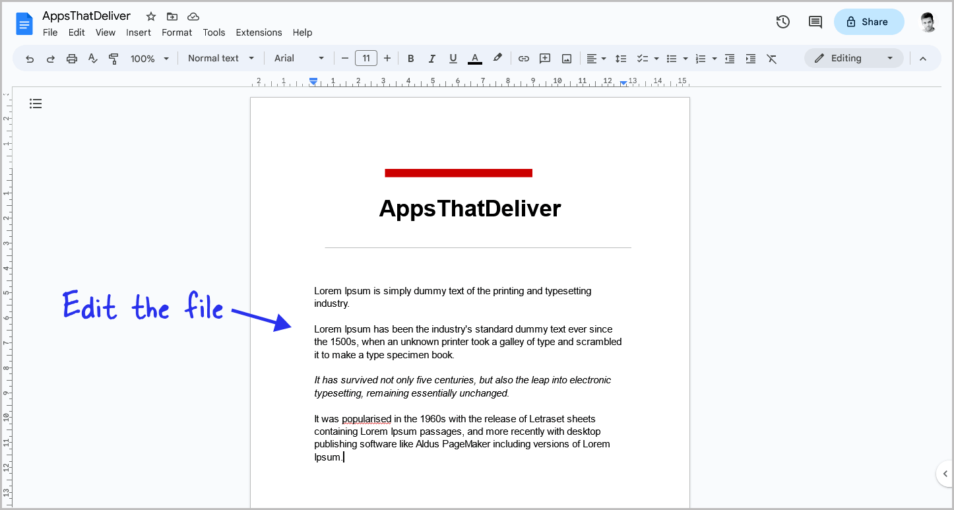Increase the paragraph indent
The width and height of the screenshot is (954, 510).
751,59
